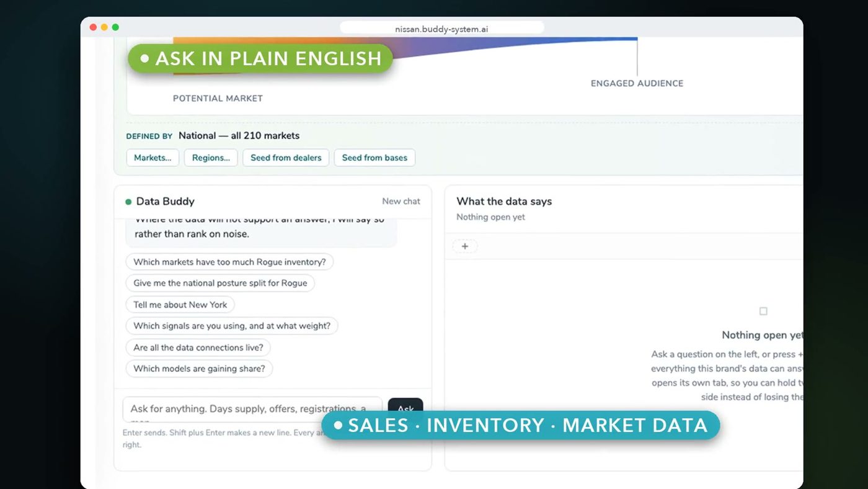Click the Seed from dealers button
This screenshot has height=489, width=868.
point(286,158)
